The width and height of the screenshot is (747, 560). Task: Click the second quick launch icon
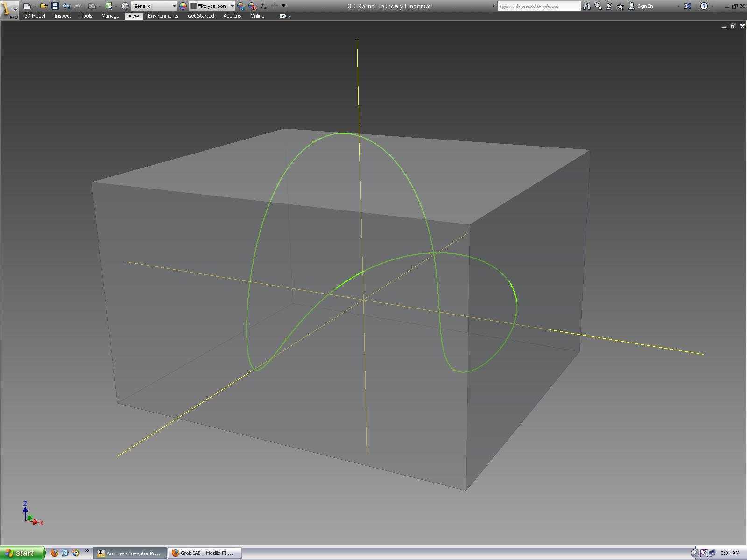pos(65,553)
